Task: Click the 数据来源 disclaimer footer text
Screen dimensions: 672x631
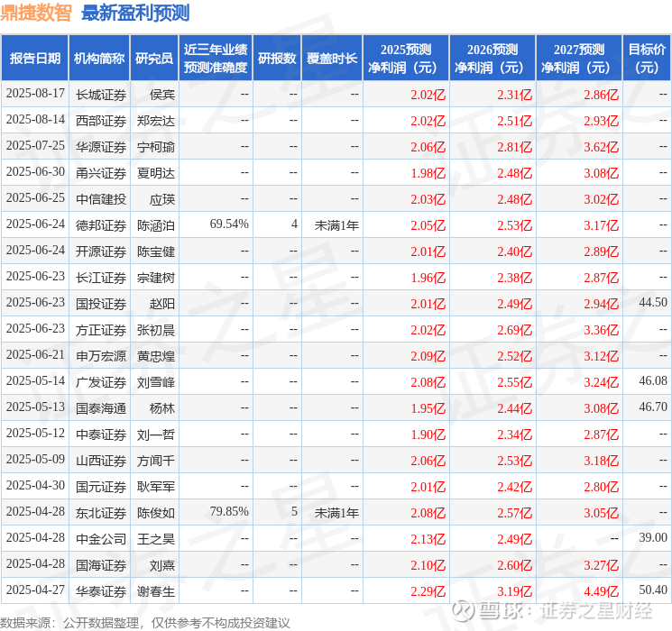Action: pos(145,622)
